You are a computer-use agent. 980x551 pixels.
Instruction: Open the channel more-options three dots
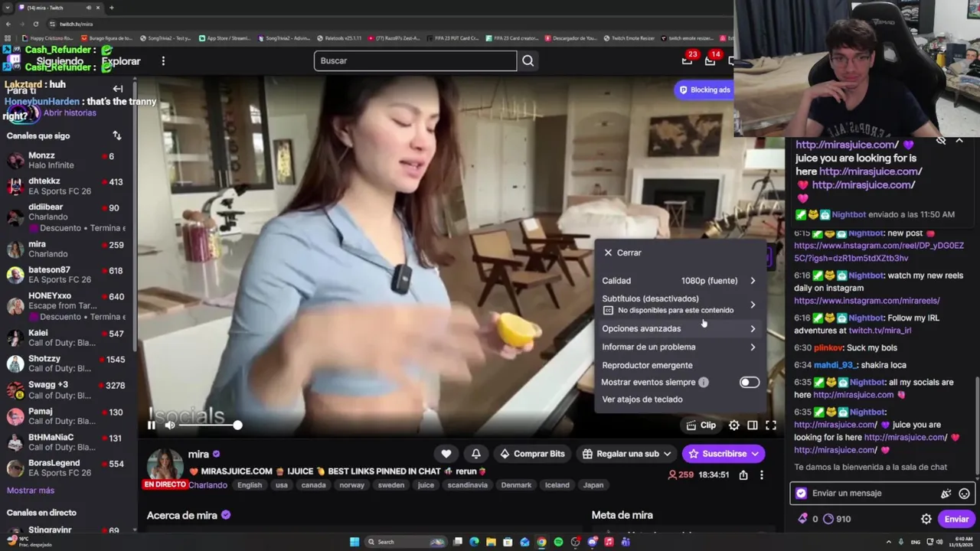(761, 475)
